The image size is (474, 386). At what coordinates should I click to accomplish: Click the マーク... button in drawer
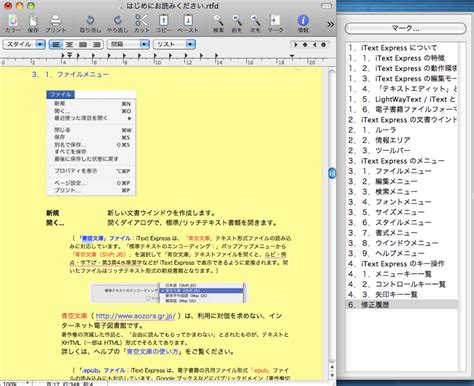[x=405, y=28]
